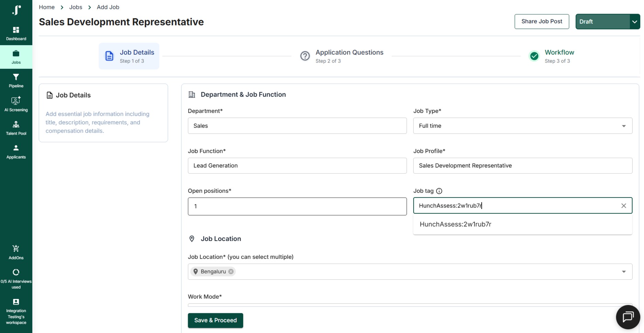Image resolution: width=644 pixels, height=333 pixels.
Task: Open the Pipeline section
Action: (x=16, y=81)
